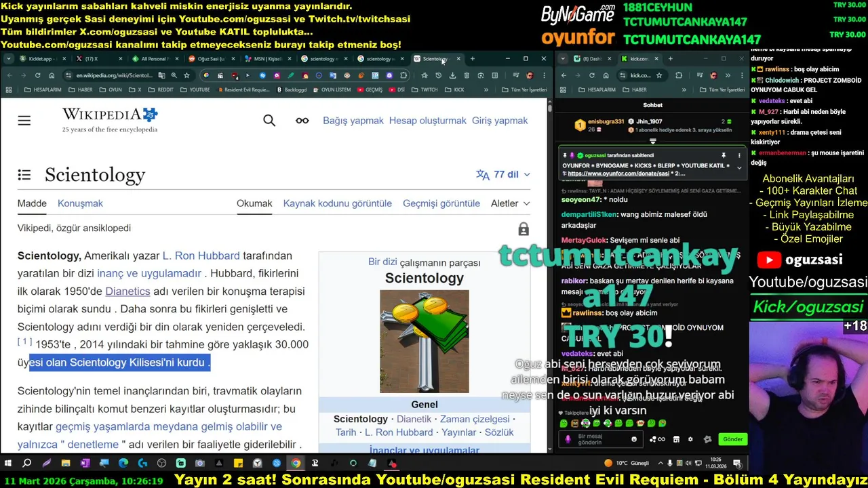The image size is (868, 488).
Task: Click the Wikipedia search magnifier icon
Action: point(269,121)
